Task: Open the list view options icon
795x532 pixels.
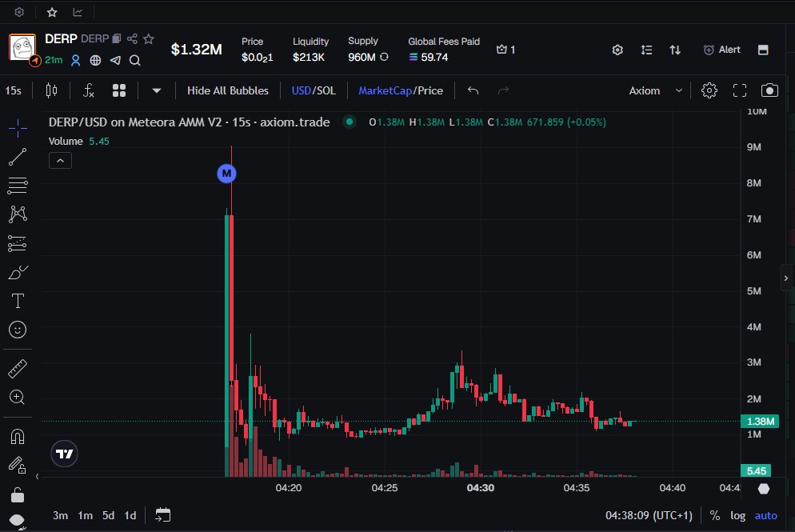Action: click(646, 50)
